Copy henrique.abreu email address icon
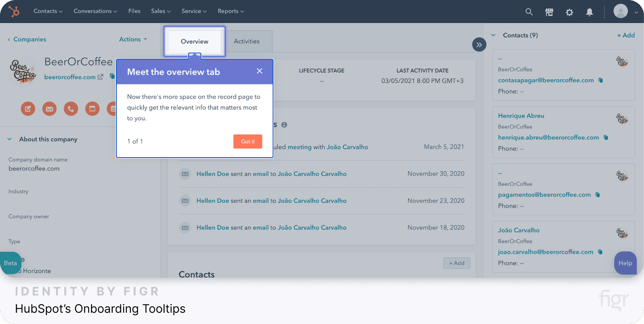Screen dimensions: 644x324 (606, 137)
